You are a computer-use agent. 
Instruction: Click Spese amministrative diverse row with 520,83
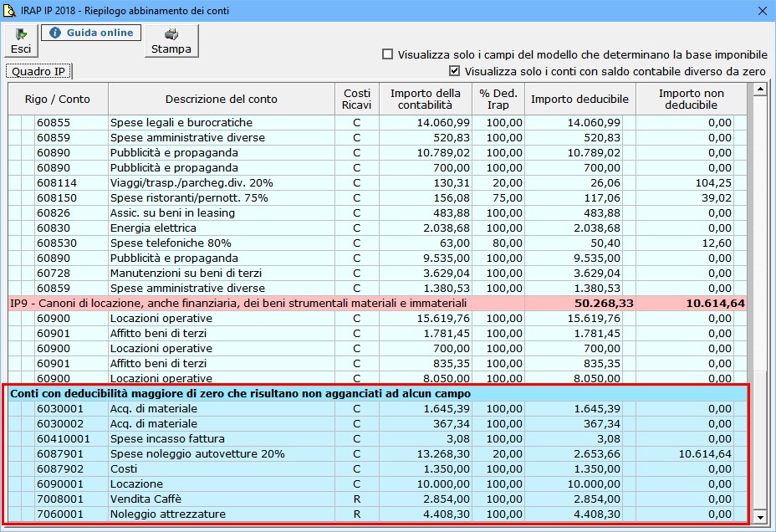click(377, 137)
